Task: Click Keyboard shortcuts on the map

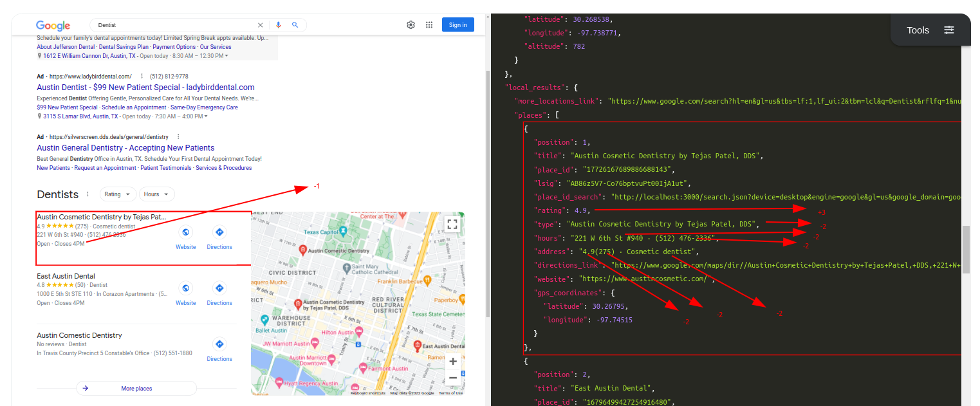Action: [x=368, y=392]
